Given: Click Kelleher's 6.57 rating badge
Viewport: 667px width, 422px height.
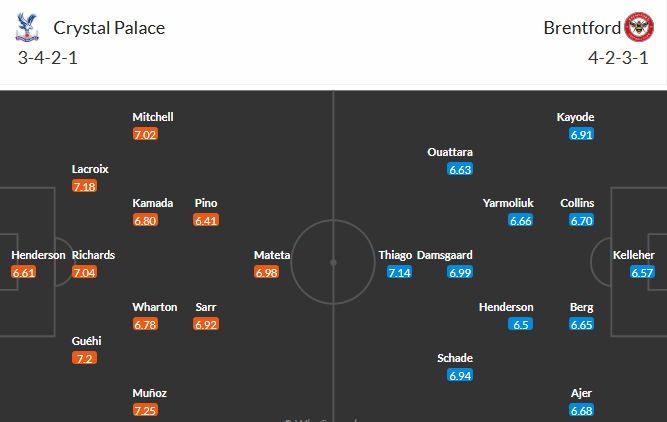Looking at the screenshot, I should 643,272.
